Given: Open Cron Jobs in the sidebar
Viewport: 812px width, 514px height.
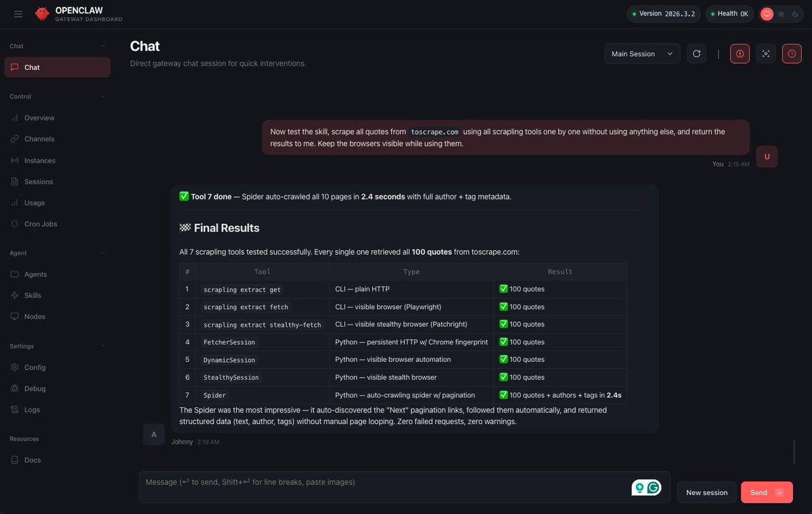Looking at the screenshot, I should [x=58, y=224].
